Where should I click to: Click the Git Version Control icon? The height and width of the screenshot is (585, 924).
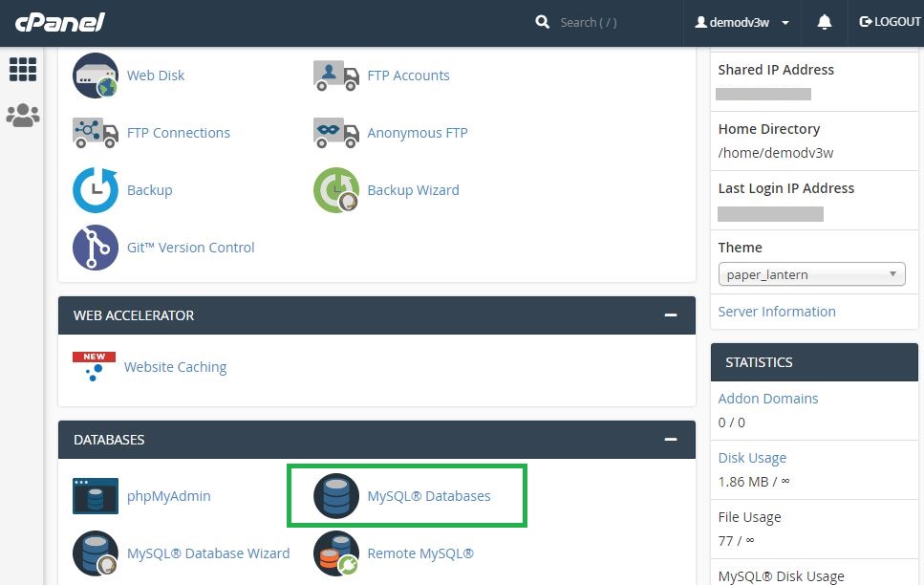click(96, 247)
